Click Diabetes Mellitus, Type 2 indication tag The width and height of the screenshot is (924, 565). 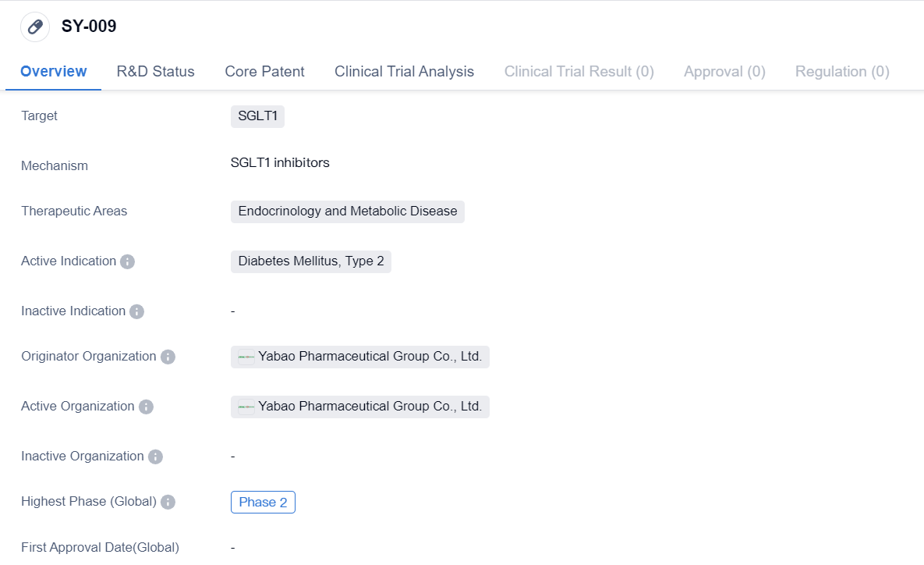pyautogui.click(x=310, y=261)
